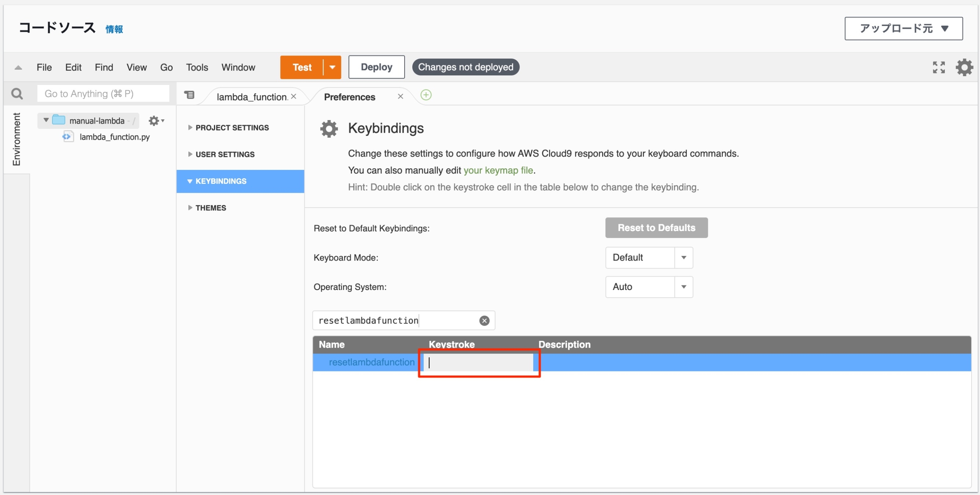The width and height of the screenshot is (980, 495).
Task: Open the Test button dropdown arrow
Action: (332, 67)
